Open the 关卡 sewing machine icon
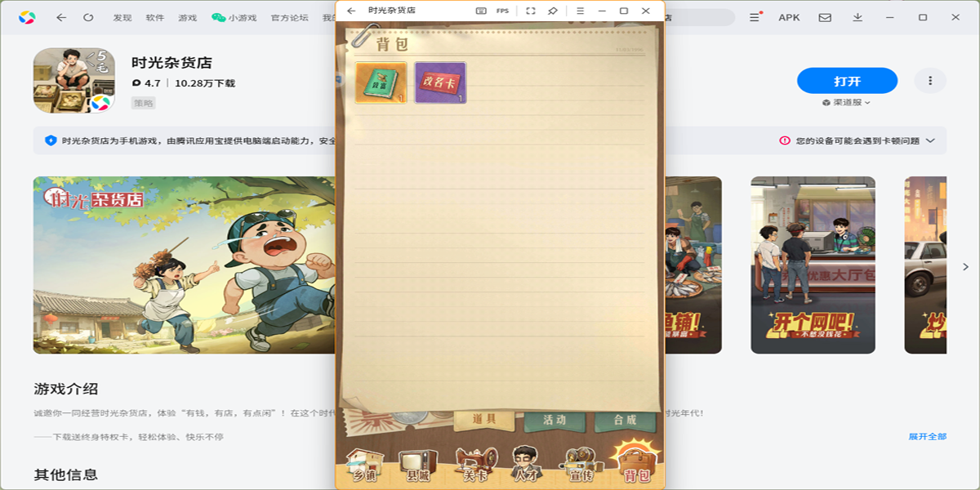Image resolution: width=980 pixels, height=490 pixels. 474,465
